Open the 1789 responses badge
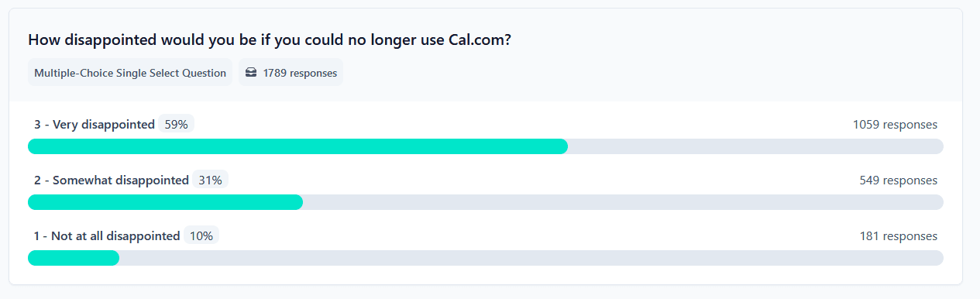The image size is (980, 299). [x=291, y=73]
